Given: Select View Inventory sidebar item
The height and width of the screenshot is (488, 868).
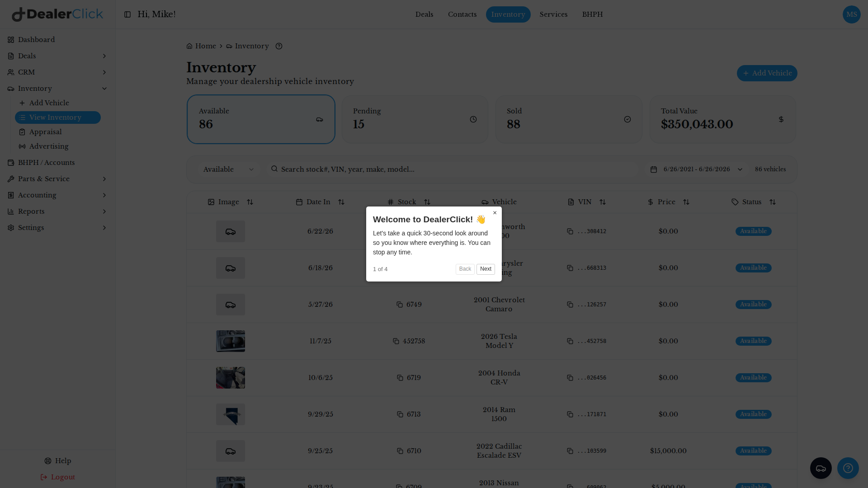Looking at the screenshot, I should (58, 117).
